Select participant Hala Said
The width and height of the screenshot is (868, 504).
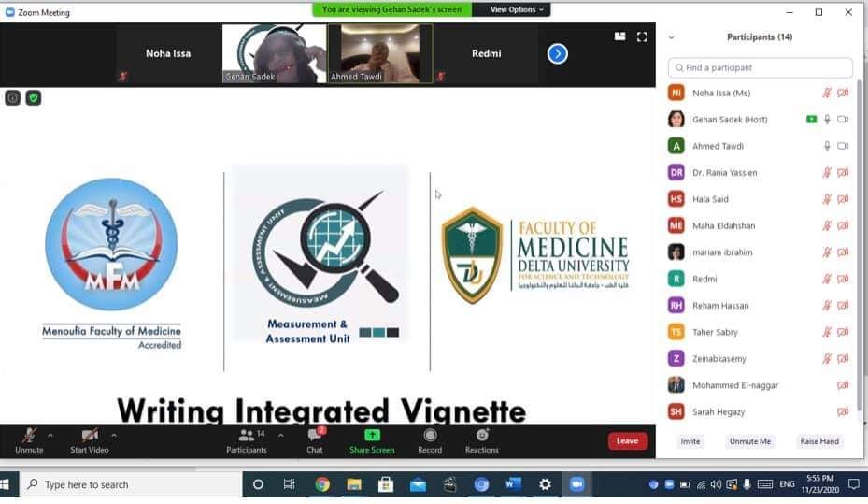coord(760,199)
